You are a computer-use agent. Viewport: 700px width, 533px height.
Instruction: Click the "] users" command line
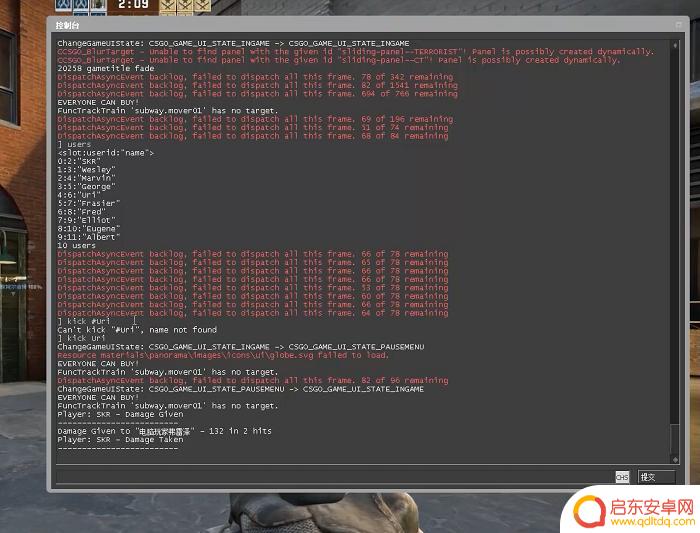pyautogui.click(x=74, y=144)
